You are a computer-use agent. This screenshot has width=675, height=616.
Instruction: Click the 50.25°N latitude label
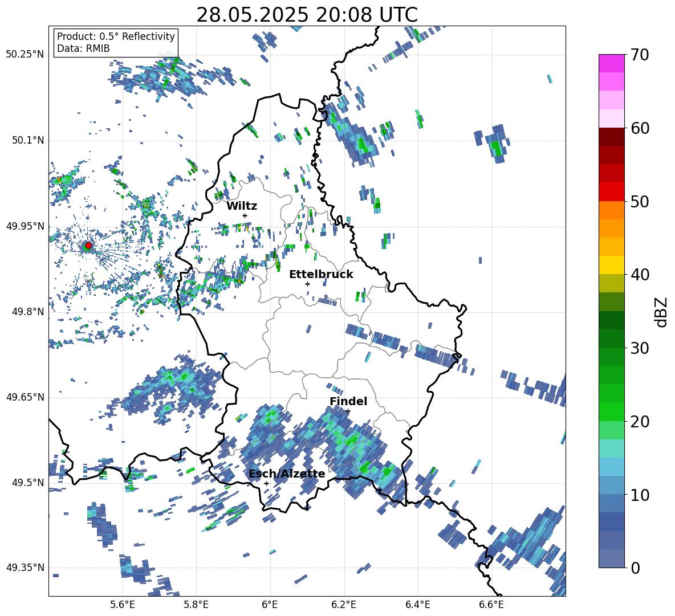(x=25, y=55)
